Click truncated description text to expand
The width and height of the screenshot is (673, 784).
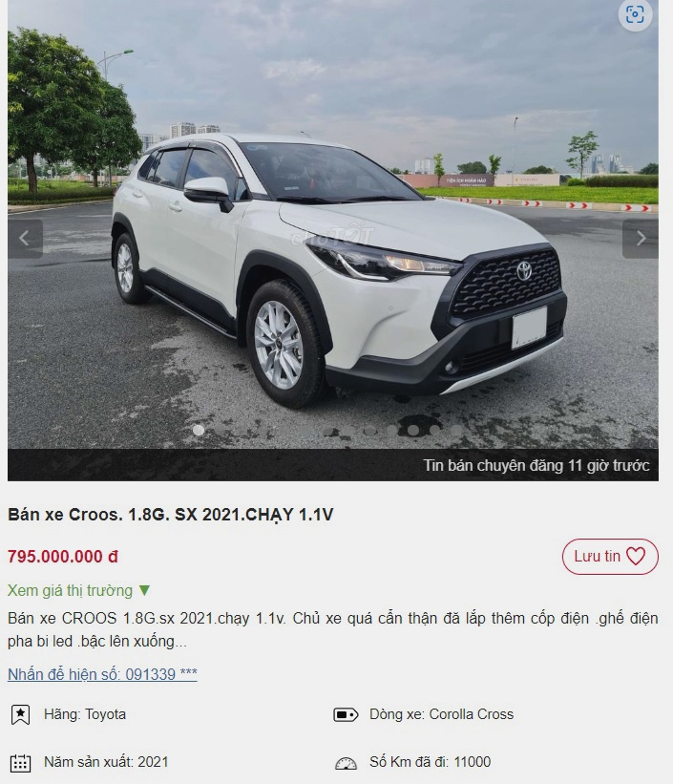333,629
